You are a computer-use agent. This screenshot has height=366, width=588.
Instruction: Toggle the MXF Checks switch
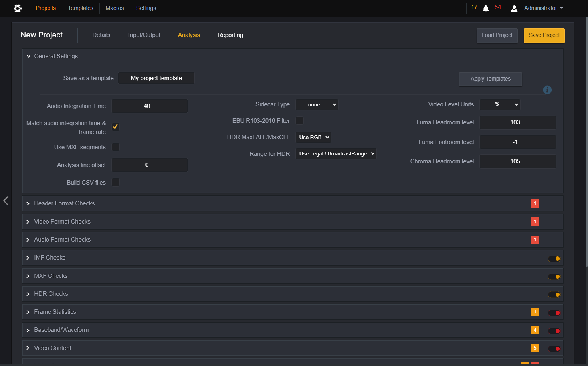click(x=554, y=277)
